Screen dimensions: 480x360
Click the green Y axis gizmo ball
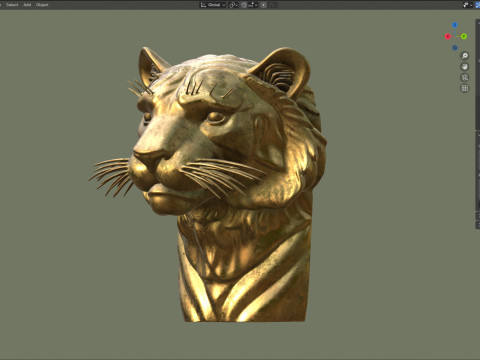[464, 36]
